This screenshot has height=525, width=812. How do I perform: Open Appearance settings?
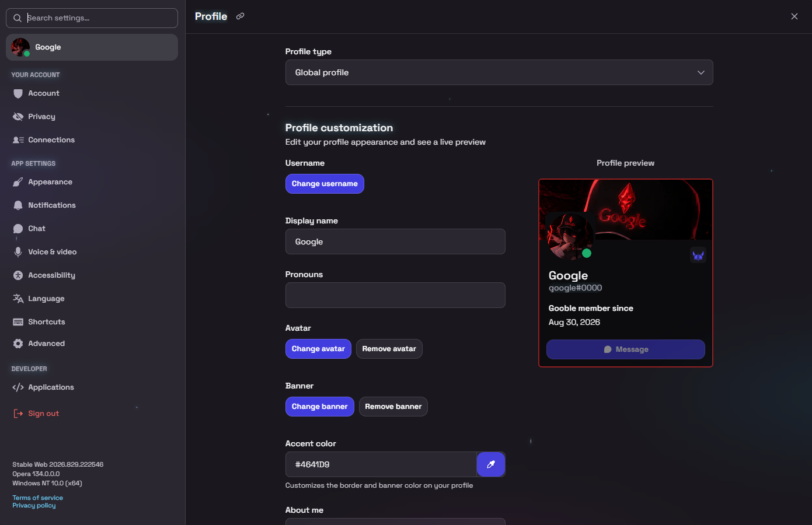coord(92,182)
